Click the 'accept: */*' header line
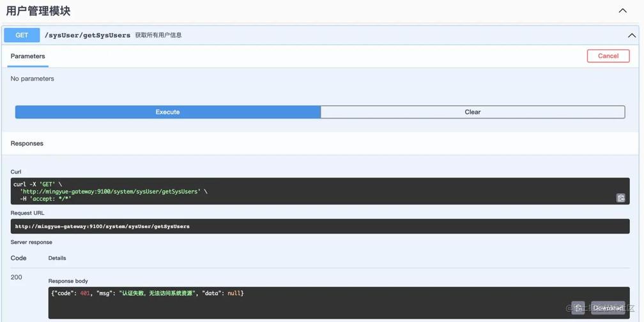Viewport: 644px width, 322px height. 46,199
